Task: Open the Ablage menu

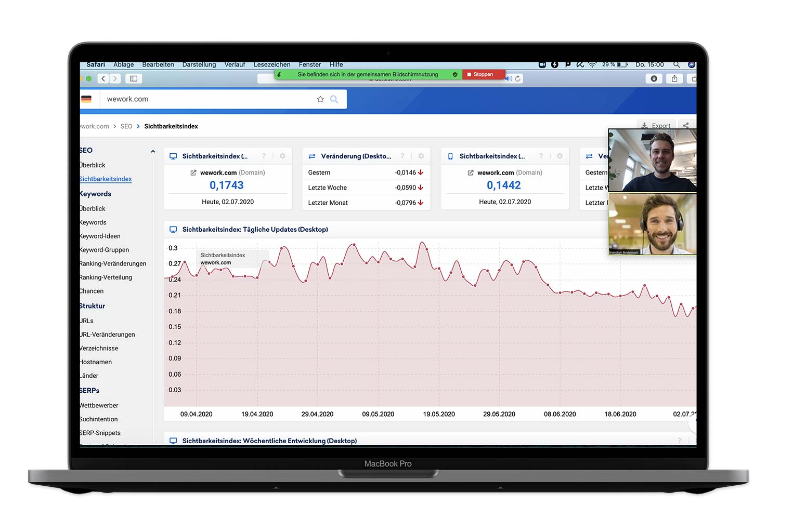Action: (124, 64)
